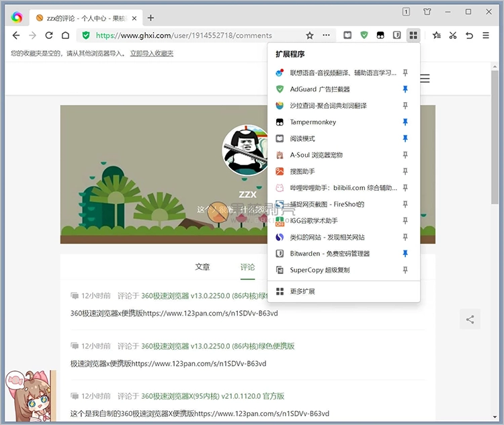Unpin Tampermonkey using its pin icon
The height and width of the screenshot is (425, 504).
[405, 122]
